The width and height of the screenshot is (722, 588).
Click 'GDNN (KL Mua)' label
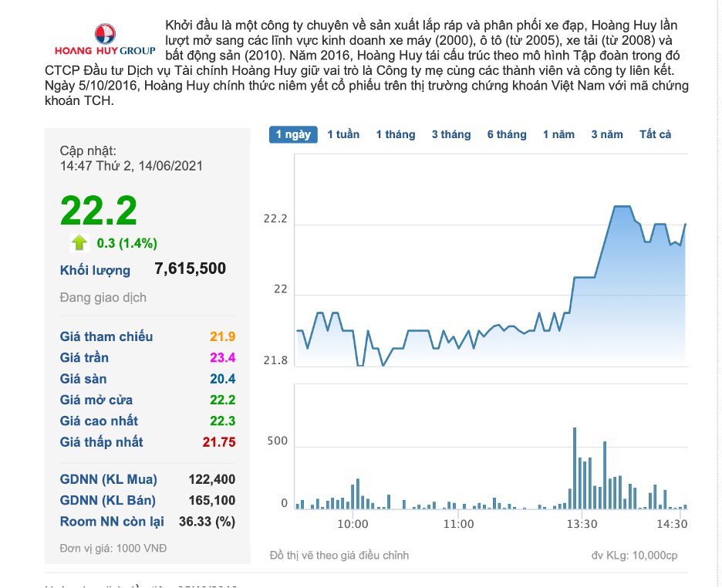click(109, 479)
